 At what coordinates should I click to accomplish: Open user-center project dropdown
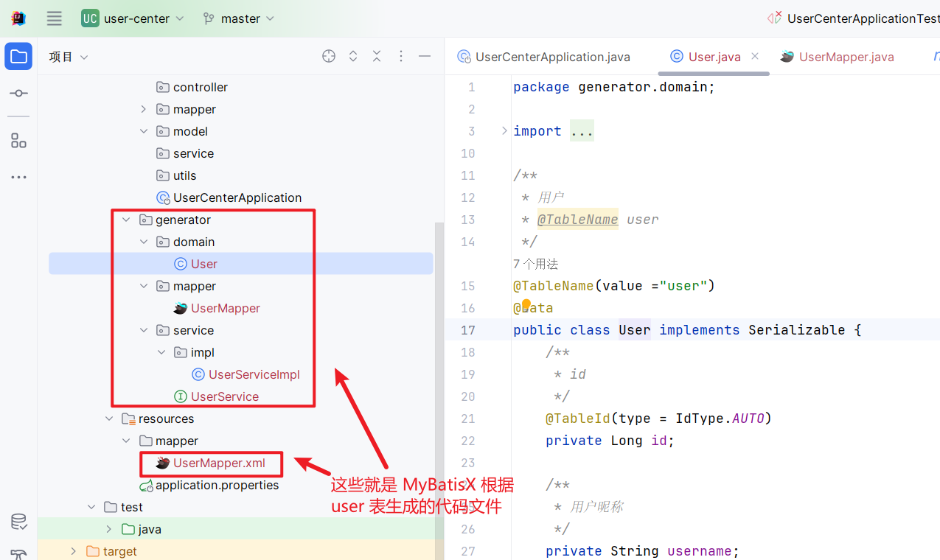click(x=133, y=18)
